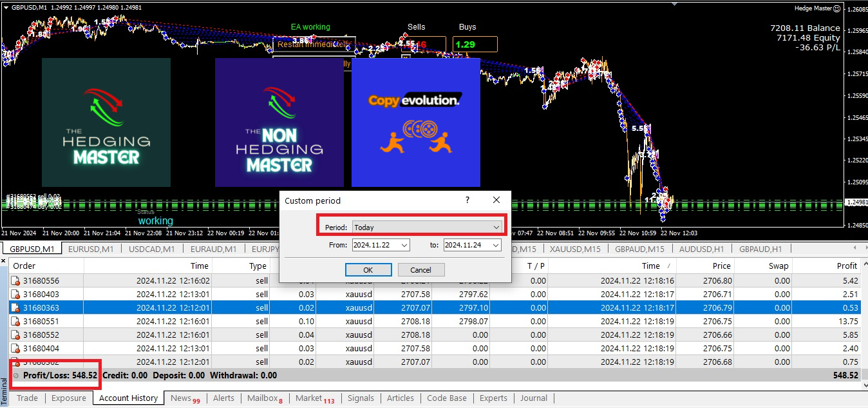Click the 7208.11 Balance text on chart
The width and height of the screenshot is (868, 408).
805,28
